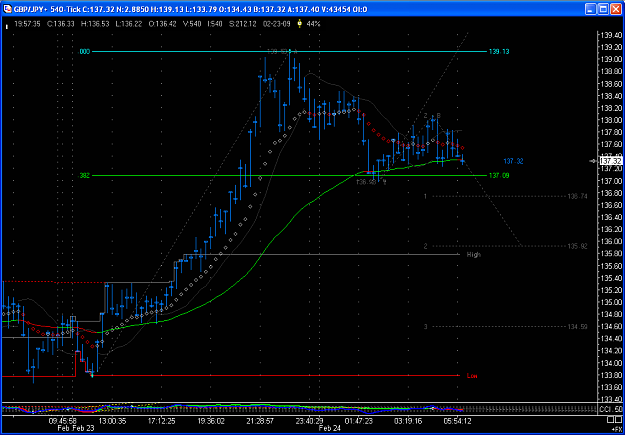625x435 pixels.
Task: Minimize the GBP/JPY chart window
Action: tap(591, 9)
